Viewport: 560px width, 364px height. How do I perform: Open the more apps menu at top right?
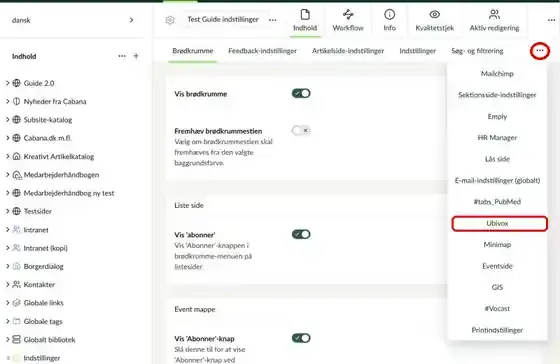[551, 20]
